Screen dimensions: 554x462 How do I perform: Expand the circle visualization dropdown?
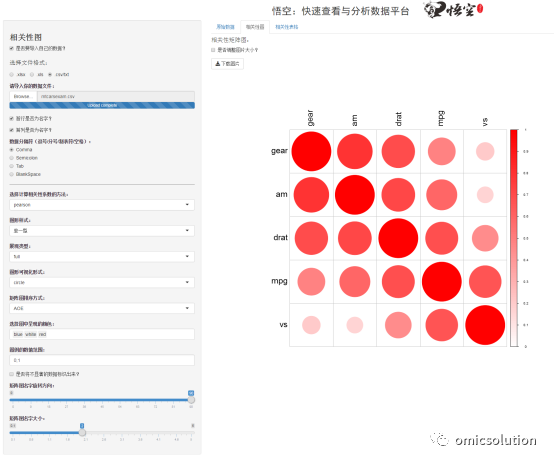pos(102,283)
